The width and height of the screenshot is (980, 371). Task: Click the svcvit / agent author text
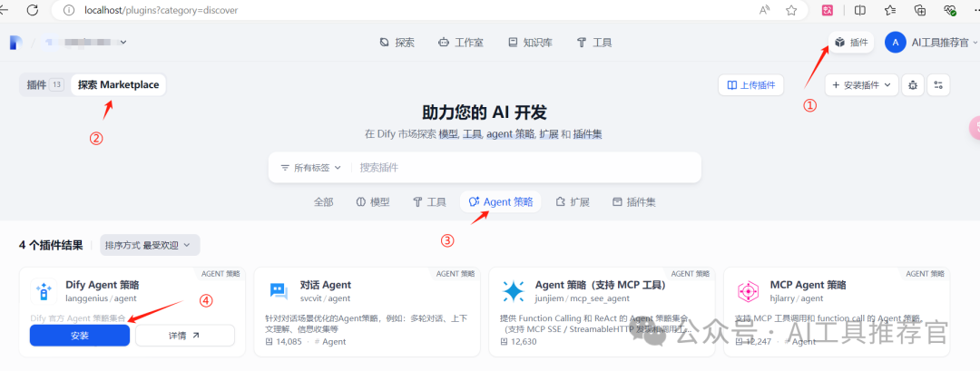pos(325,298)
